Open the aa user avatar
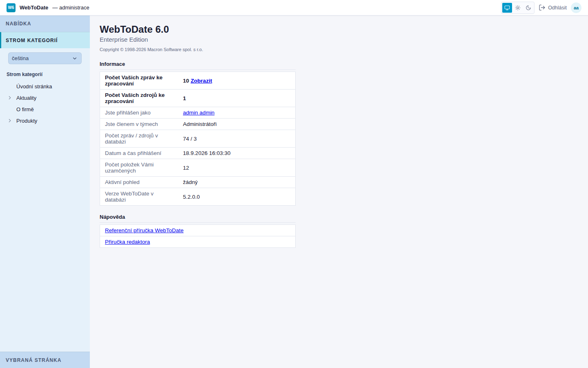Screen dimensions: 588x368 (x=576, y=8)
